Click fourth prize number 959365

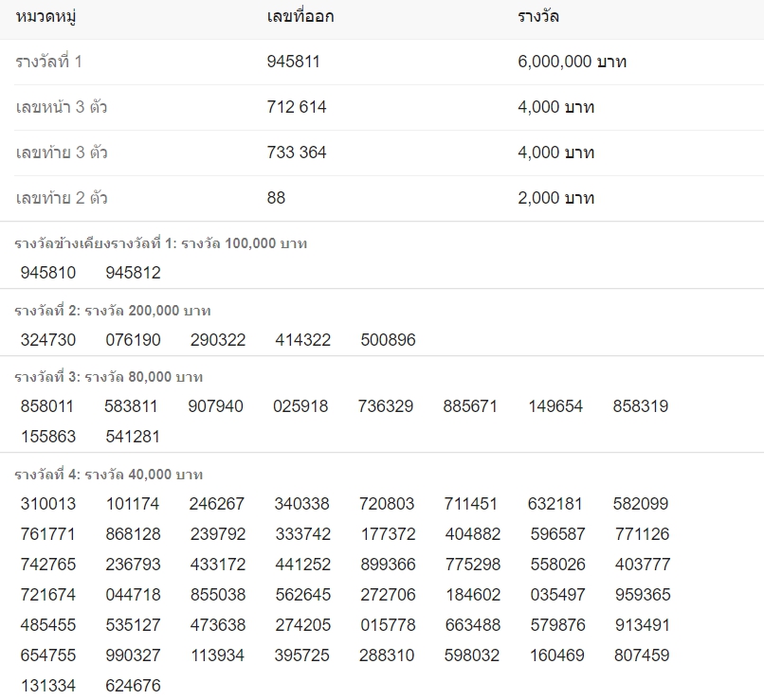pyautogui.click(x=643, y=595)
